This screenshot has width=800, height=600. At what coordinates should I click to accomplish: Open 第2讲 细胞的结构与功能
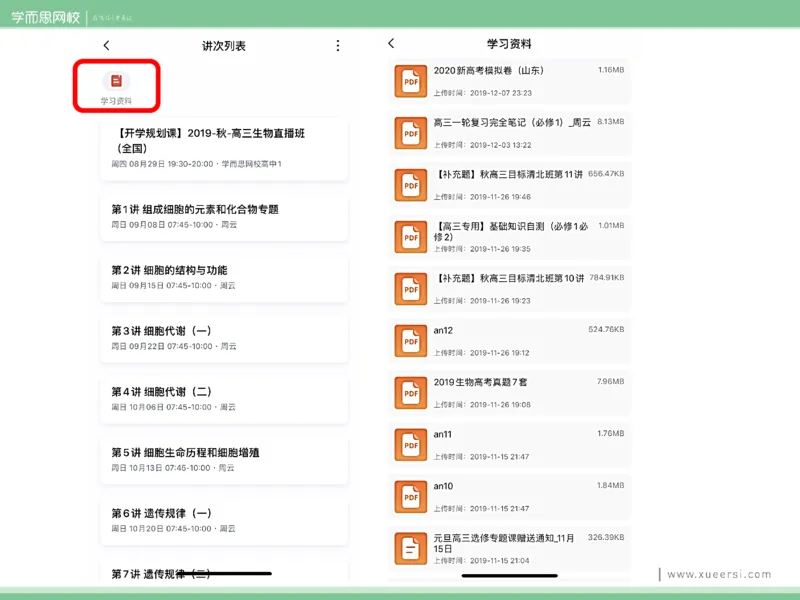coord(224,278)
